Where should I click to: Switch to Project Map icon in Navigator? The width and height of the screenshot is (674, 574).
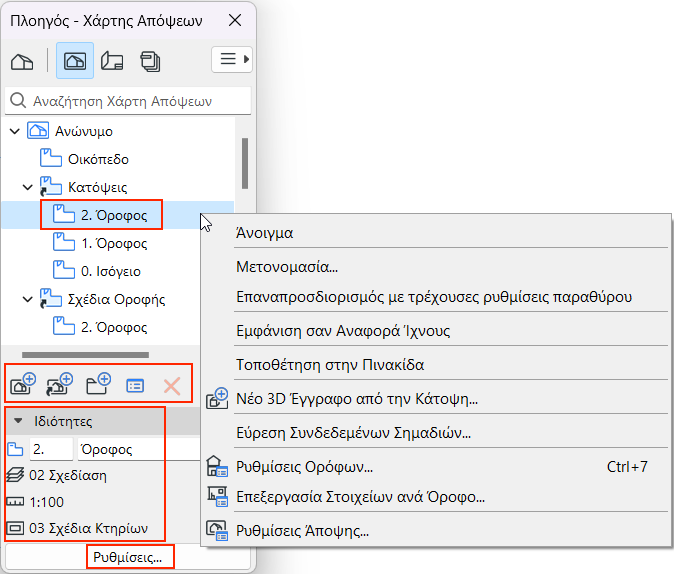coord(22,61)
